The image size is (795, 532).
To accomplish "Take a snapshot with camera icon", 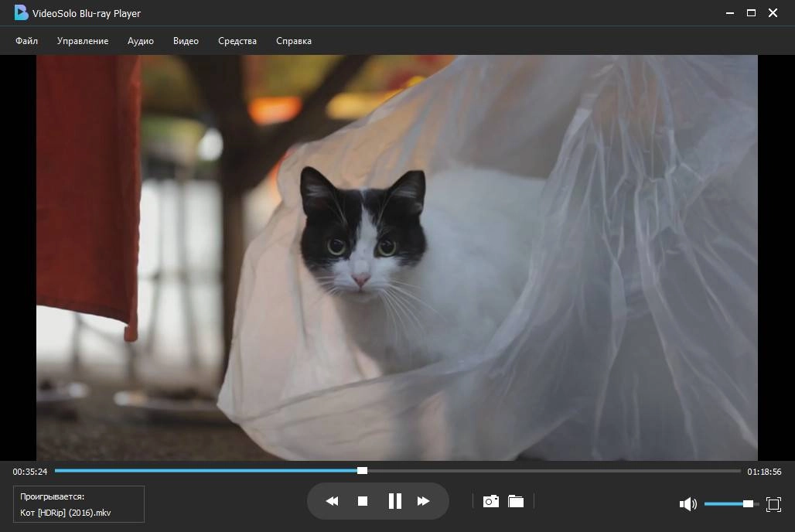I will click(x=491, y=501).
